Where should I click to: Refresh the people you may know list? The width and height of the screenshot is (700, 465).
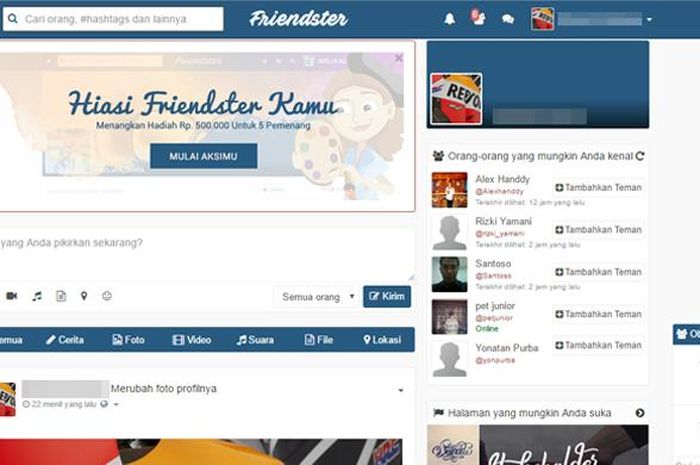(640, 156)
